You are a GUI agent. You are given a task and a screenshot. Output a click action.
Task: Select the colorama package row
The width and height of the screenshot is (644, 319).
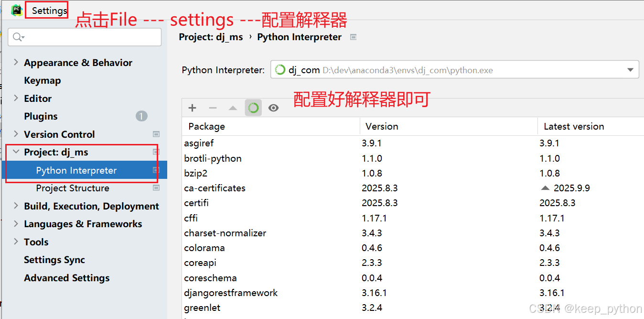click(413, 248)
